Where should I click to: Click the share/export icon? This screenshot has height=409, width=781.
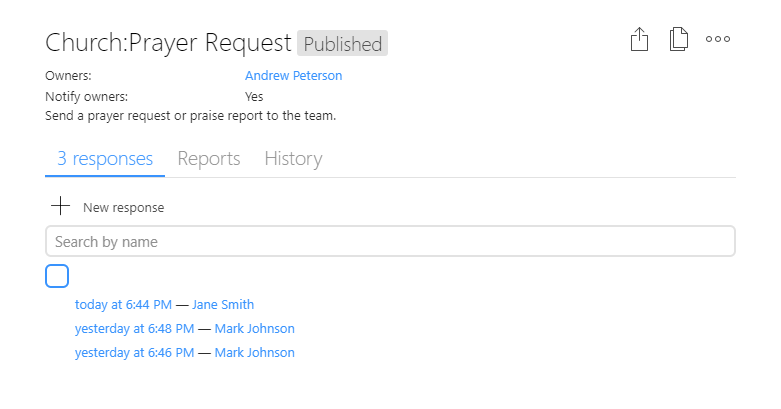point(639,39)
